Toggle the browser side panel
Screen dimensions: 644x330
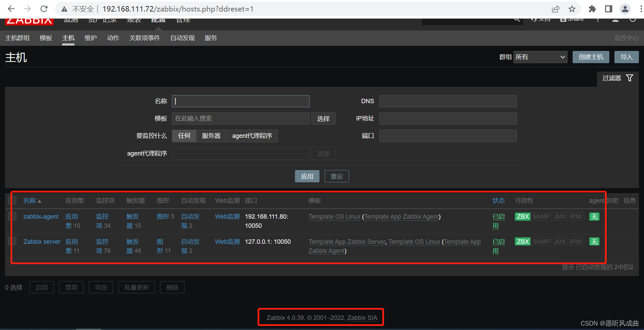coord(609,9)
